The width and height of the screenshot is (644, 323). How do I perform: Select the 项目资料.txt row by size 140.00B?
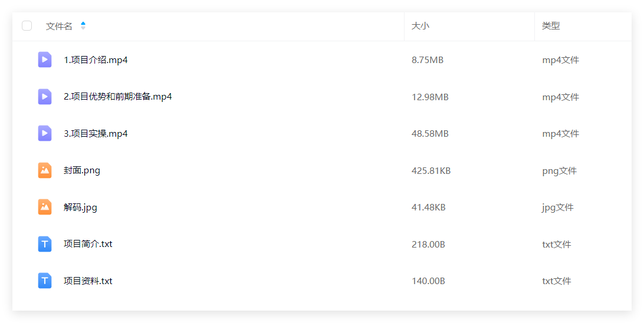pyautogui.click(x=428, y=281)
